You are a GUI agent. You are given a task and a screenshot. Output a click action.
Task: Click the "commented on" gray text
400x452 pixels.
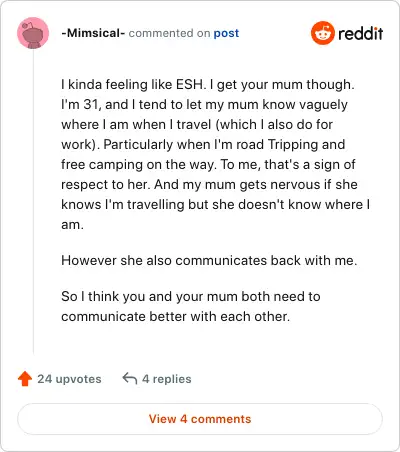coord(169,33)
